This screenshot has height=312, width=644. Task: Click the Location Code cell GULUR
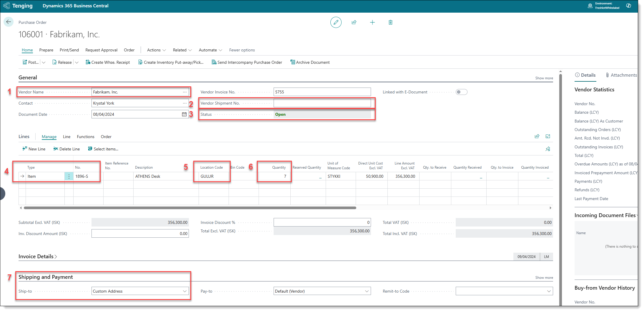[x=214, y=176]
